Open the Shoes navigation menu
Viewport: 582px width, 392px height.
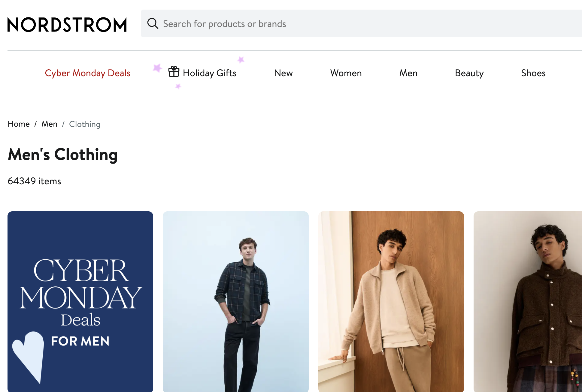533,73
